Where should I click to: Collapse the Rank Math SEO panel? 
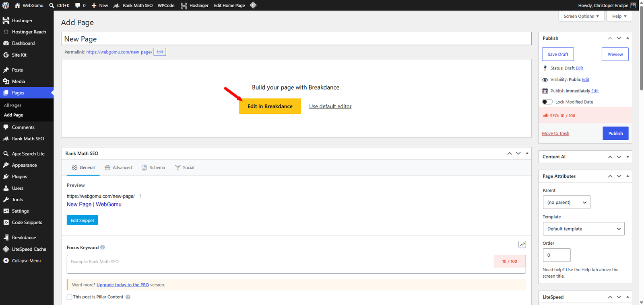point(527,153)
